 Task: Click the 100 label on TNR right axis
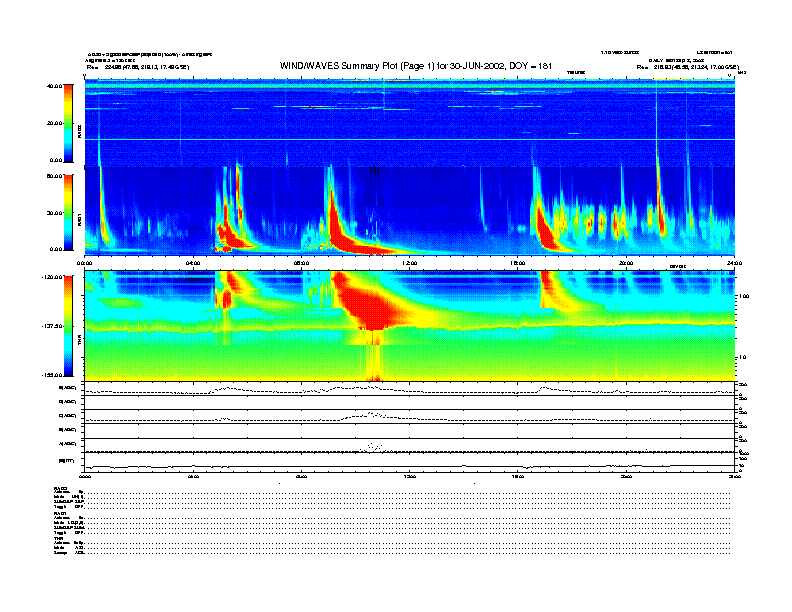744,296
